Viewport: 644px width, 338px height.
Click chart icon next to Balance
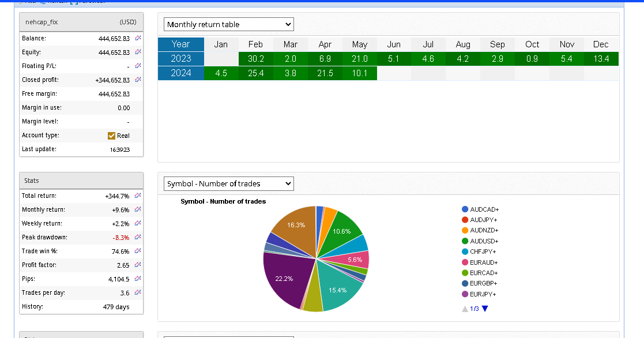point(138,38)
